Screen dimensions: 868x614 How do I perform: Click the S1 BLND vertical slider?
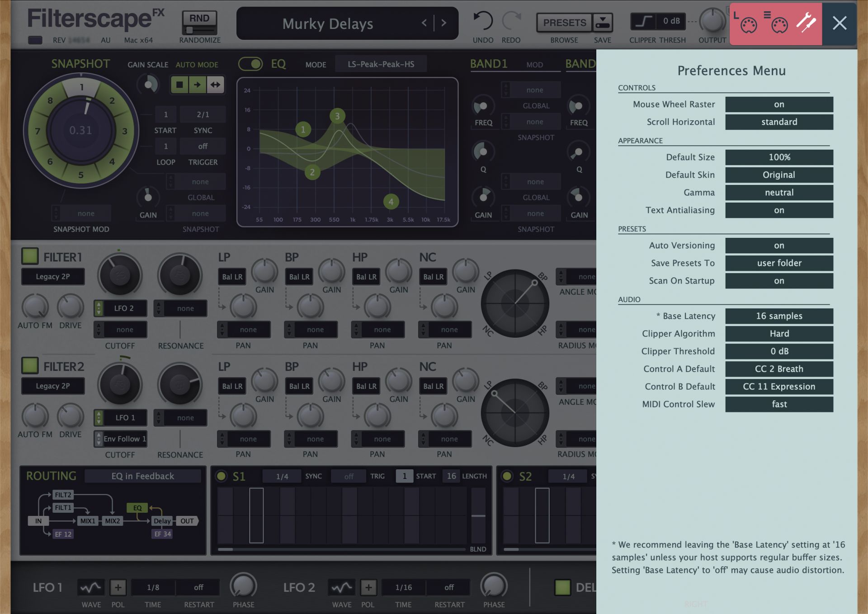click(478, 515)
